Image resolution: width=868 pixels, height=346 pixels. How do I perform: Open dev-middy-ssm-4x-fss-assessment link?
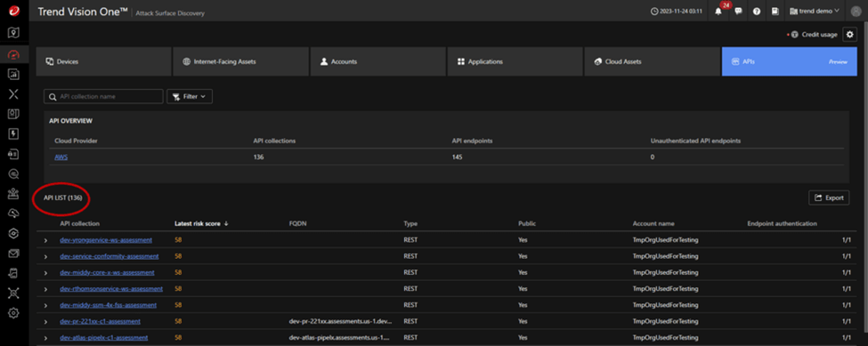click(x=108, y=304)
